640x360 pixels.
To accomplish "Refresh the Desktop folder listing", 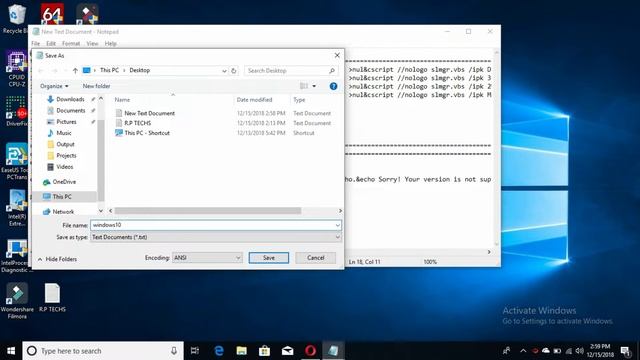I will 233,71.
